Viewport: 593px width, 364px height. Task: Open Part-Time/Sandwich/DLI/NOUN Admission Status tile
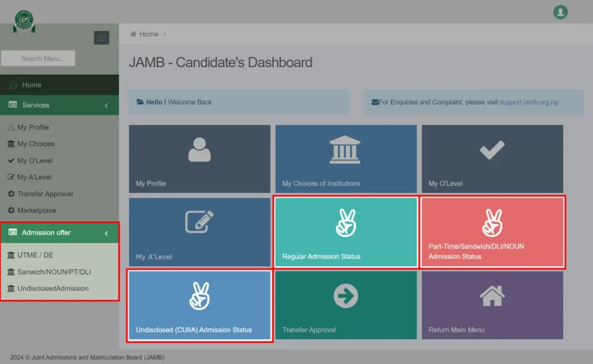click(492, 232)
